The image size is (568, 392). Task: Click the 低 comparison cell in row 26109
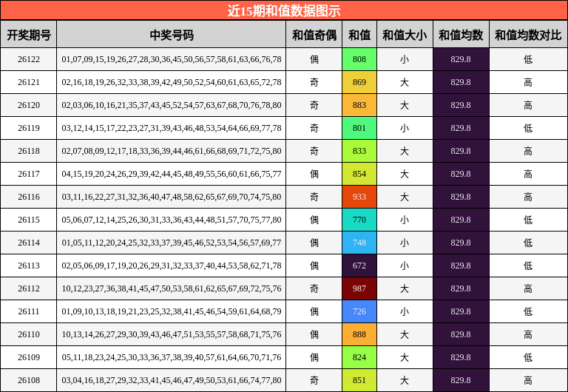528,357
